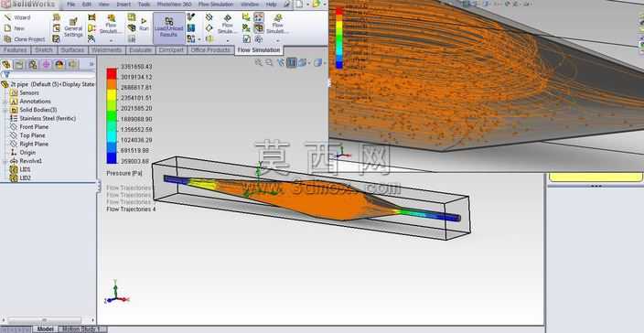Click the Flow Trajectories 4 label
Viewport: 644px width, 333px height.
pyautogui.click(x=131, y=209)
